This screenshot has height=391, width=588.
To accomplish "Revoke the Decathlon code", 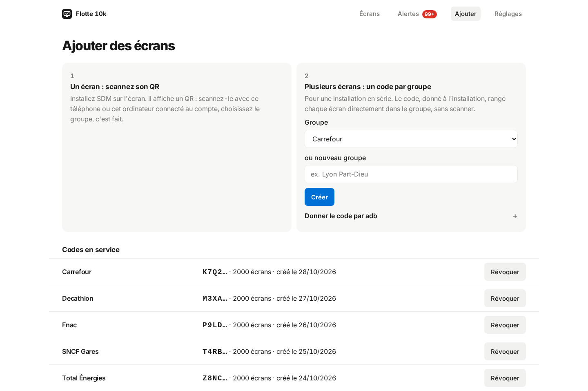I will 505,298.
